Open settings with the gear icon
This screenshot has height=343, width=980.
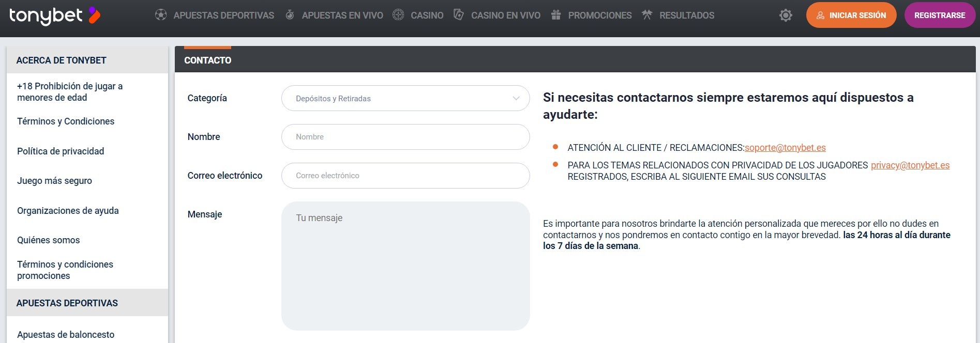(x=786, y=15)
